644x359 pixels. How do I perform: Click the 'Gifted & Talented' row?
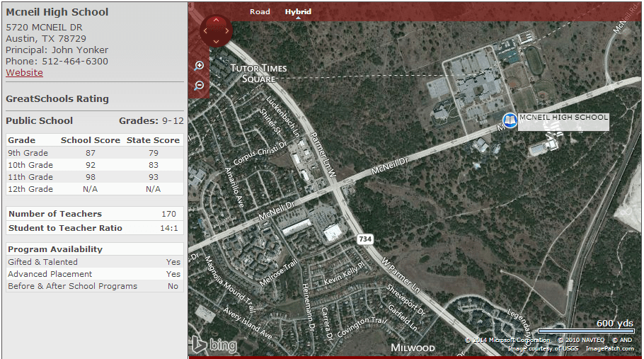click(x=94, y=262)
